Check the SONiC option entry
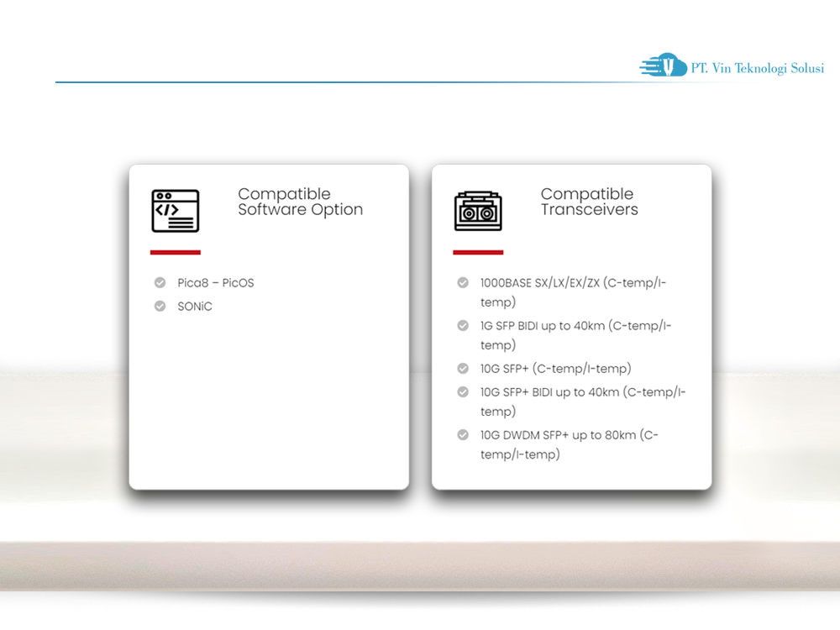Screen dimensions: 840x630 [195, 306]
